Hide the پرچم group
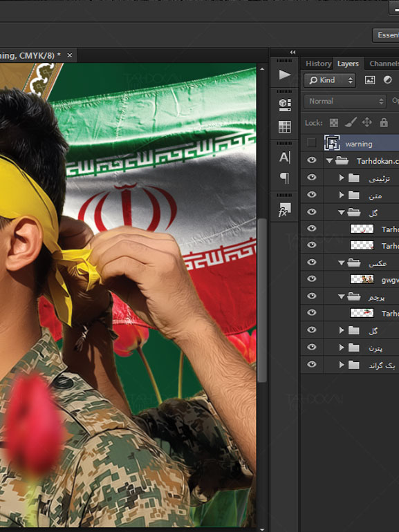 click(x=311, y=296)
